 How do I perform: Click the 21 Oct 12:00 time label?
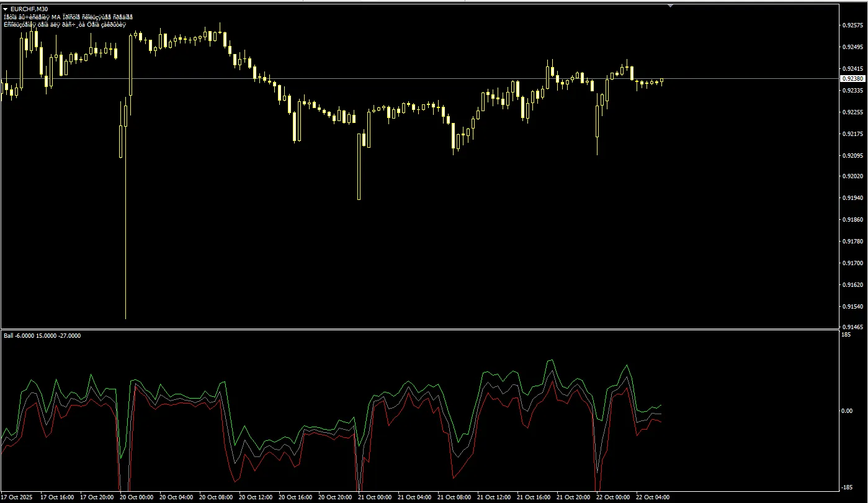coord(494,497)
